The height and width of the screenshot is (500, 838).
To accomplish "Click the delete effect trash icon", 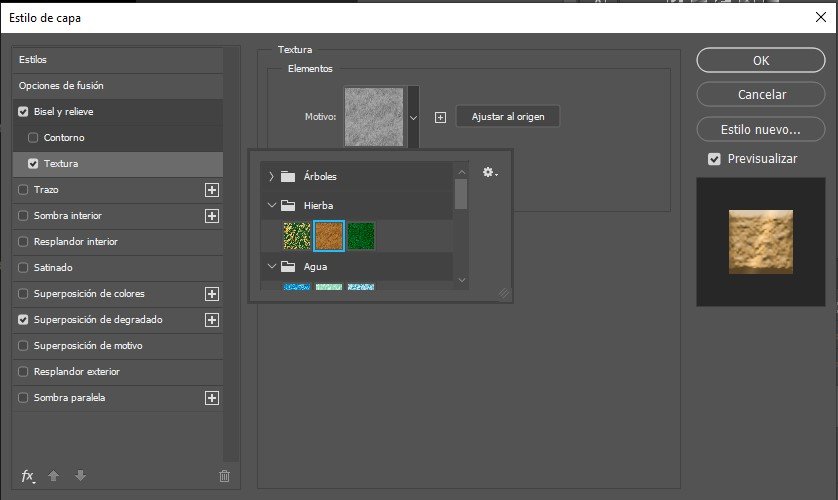I will (x=224, y=476).
